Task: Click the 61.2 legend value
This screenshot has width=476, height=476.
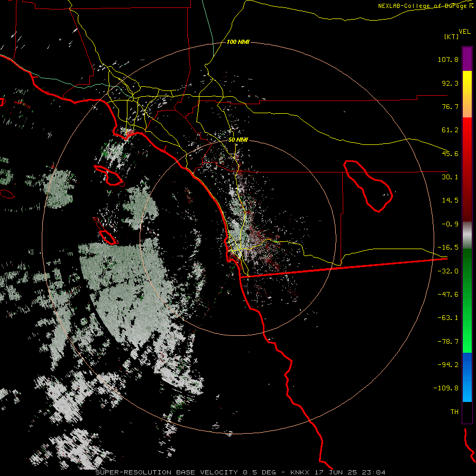Action: [450, 130]
